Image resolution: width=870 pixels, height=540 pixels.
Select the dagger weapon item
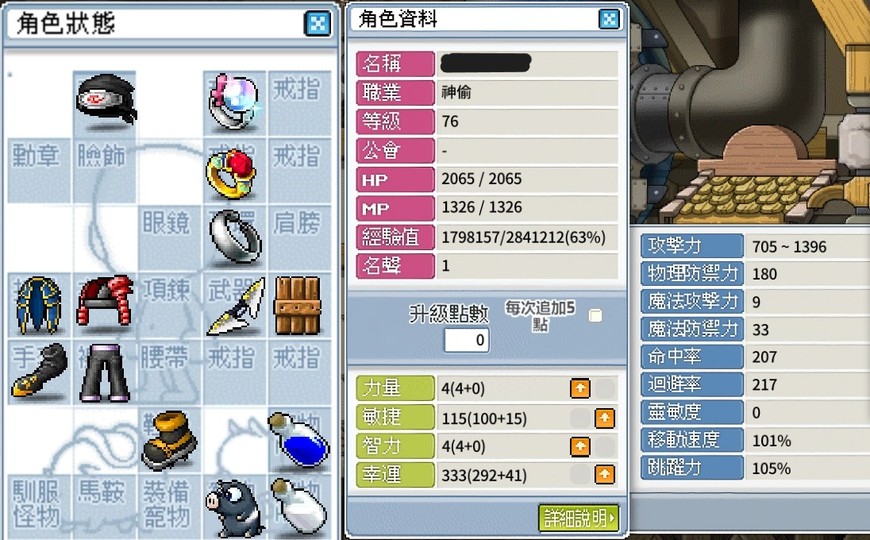click(236, 307)
